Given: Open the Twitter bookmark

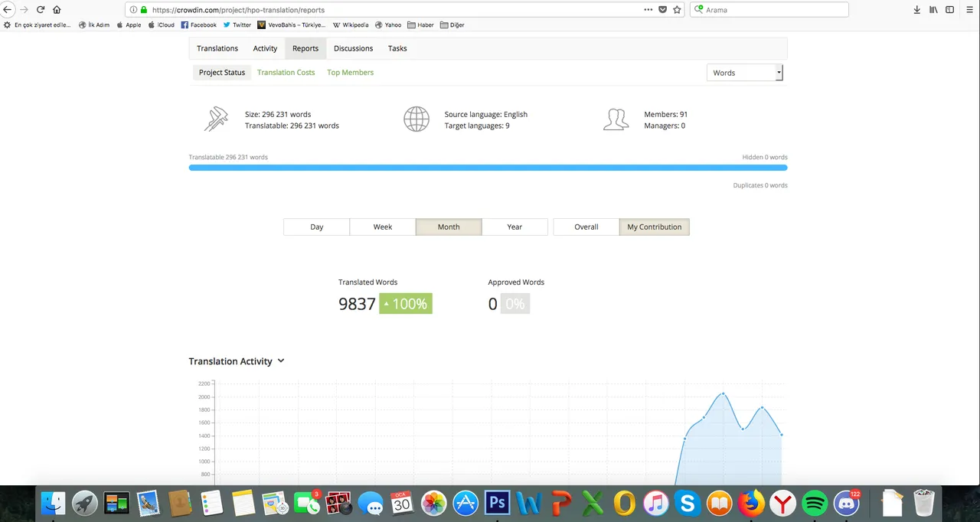Looking at the screenshot, I should pyautogui.click(x=237, y=24).
